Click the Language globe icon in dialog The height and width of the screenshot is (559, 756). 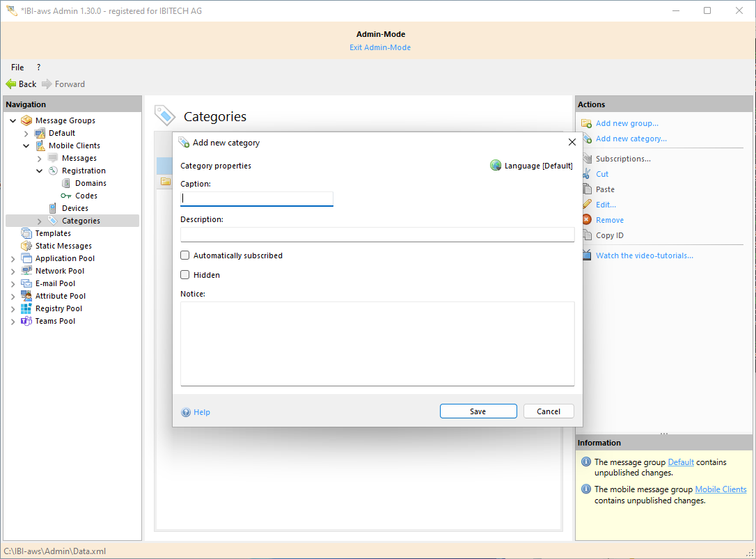point(496,166)
